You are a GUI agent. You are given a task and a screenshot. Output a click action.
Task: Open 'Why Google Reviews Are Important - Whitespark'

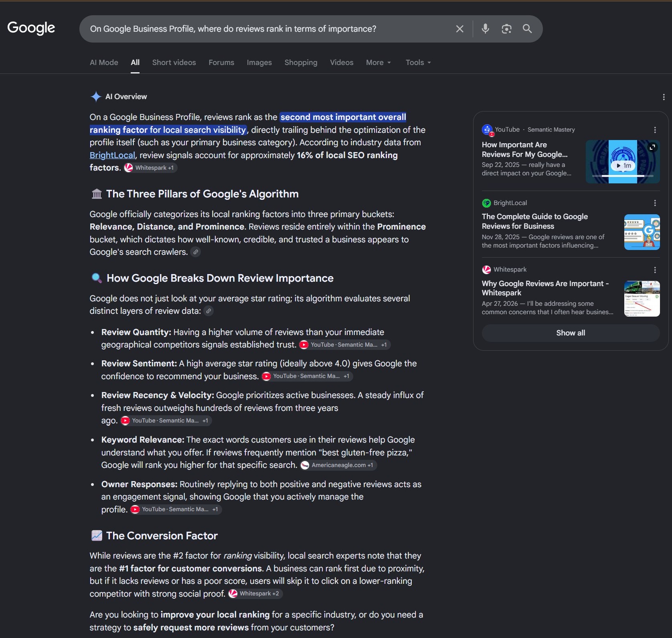545,288
